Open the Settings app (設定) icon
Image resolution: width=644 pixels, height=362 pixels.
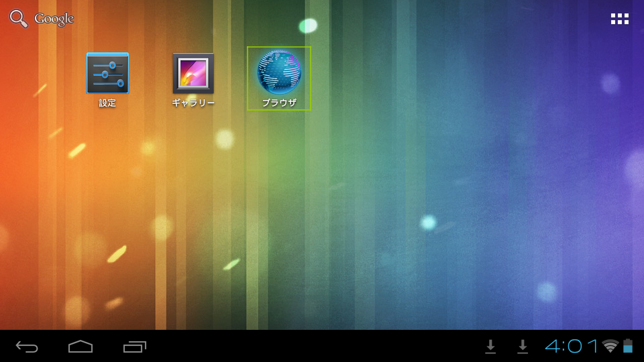[x=107, y=73]
